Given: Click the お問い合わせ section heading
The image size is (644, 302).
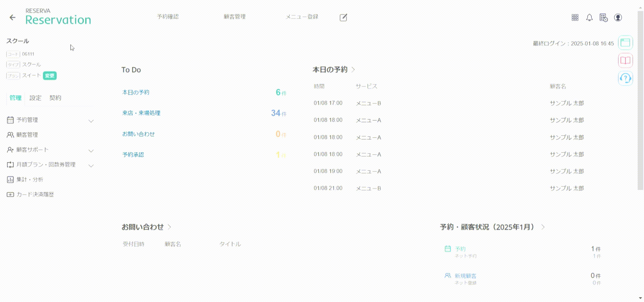Looking at the screenshot, I should pyautogui.click(x=143, y=227).
